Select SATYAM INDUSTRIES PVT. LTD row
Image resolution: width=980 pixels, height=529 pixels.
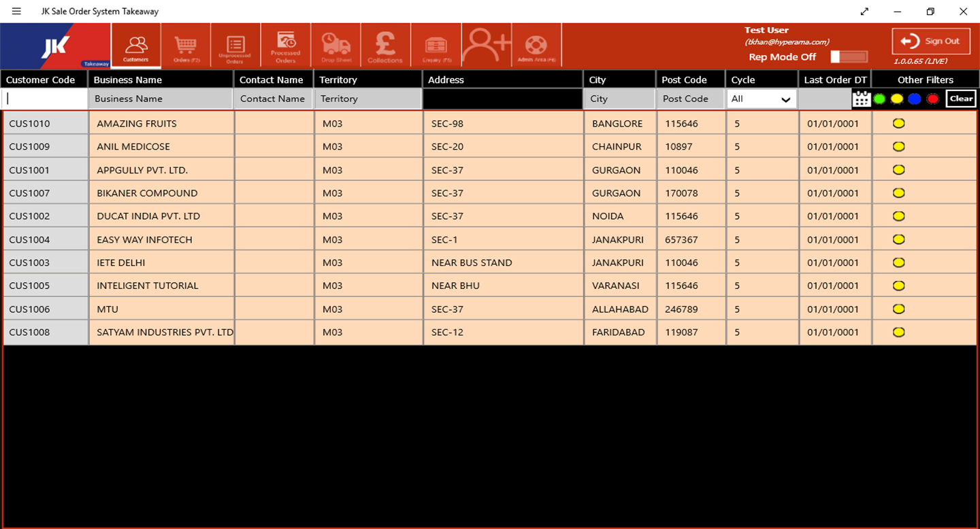pyautogui.click(x=490, y=332)
